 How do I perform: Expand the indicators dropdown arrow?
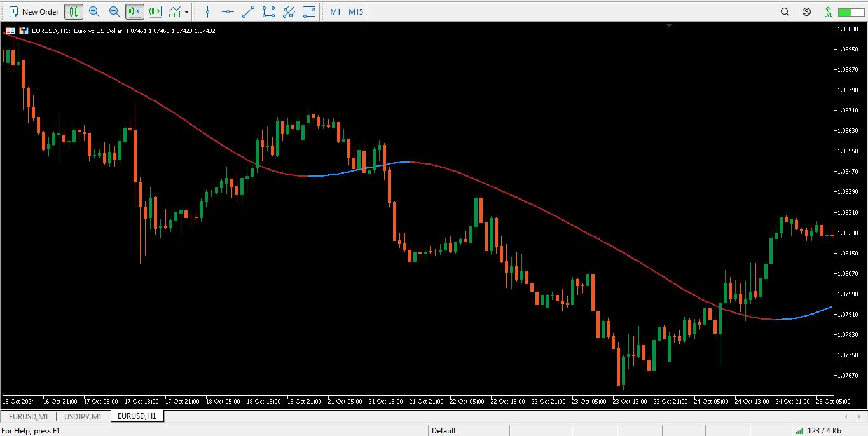[186, 11]
